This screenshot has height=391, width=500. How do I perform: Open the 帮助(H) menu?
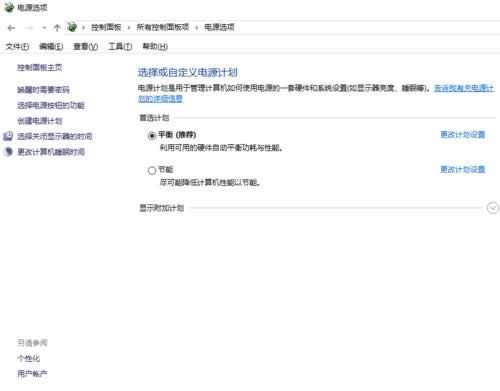point(155,47)
